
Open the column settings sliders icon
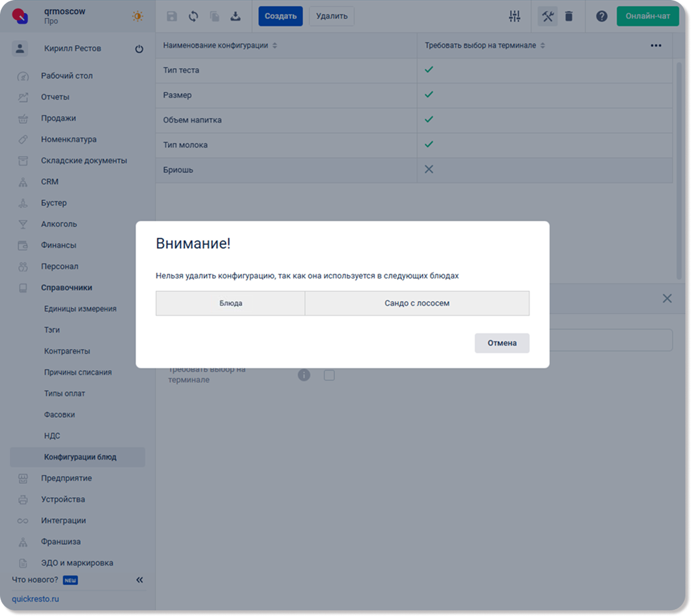point(514,16)
